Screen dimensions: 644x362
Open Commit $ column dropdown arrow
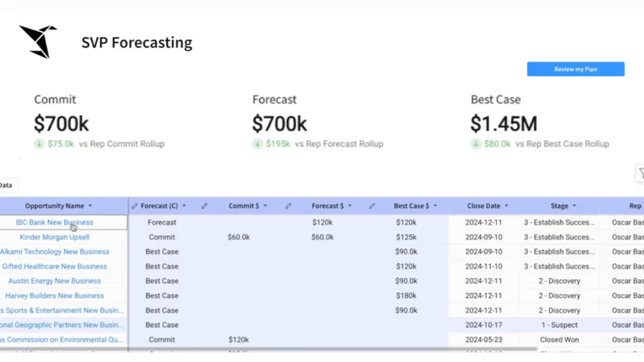coord(265,206)
